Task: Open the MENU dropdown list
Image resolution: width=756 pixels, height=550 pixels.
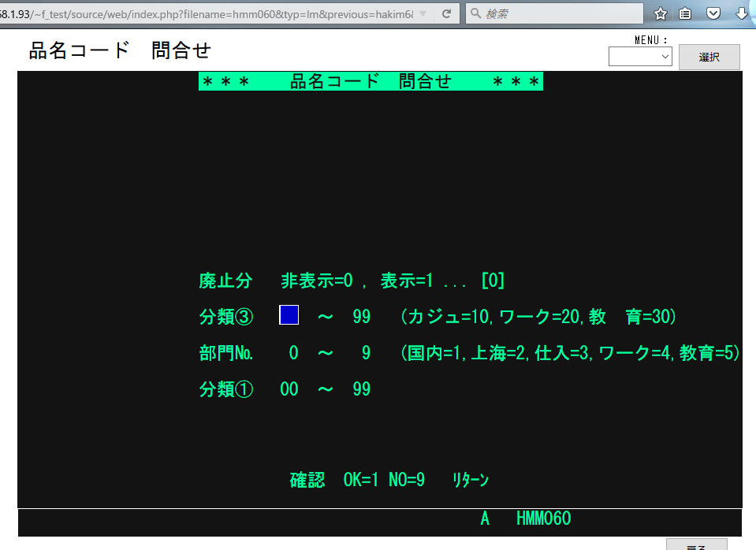Action: (x=639, y=57)
